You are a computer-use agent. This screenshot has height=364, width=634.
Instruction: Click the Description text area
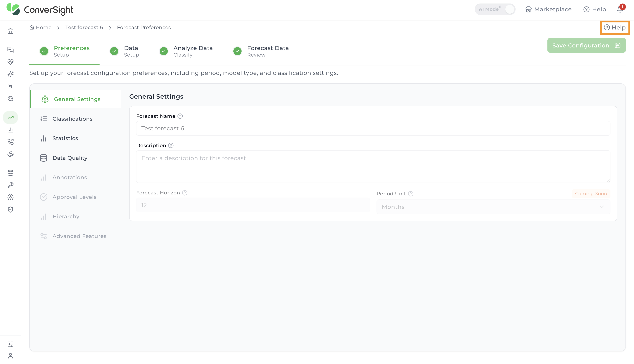coord(373,166)
